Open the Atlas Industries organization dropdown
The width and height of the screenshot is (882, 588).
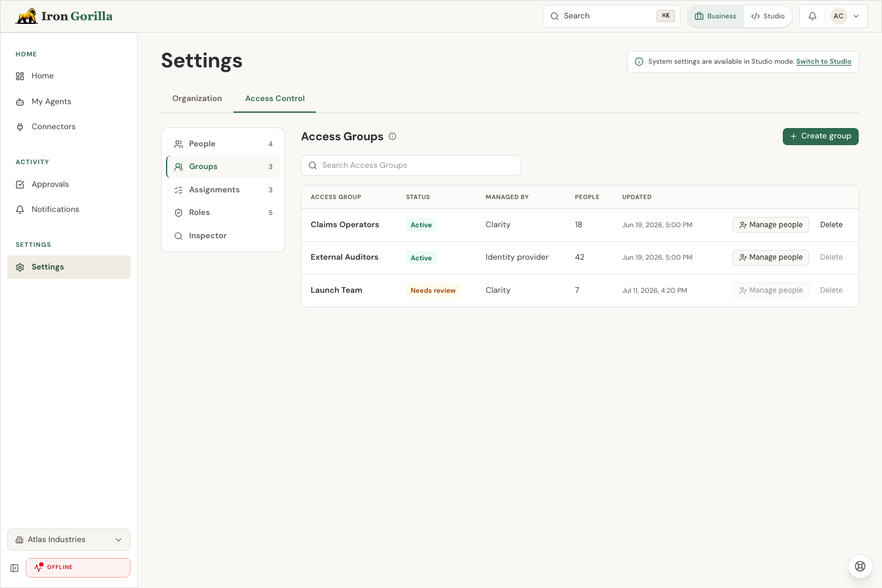click(69, 540)
